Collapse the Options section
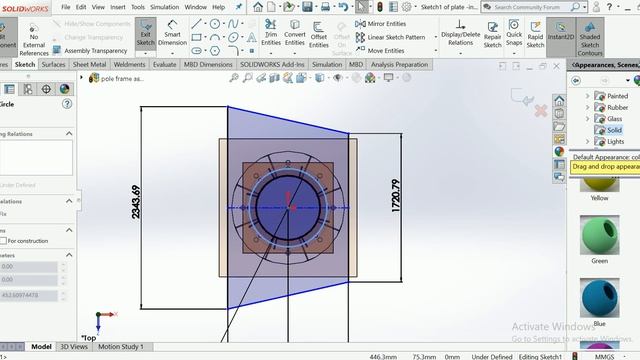640x360 pixels. (69, 230)
